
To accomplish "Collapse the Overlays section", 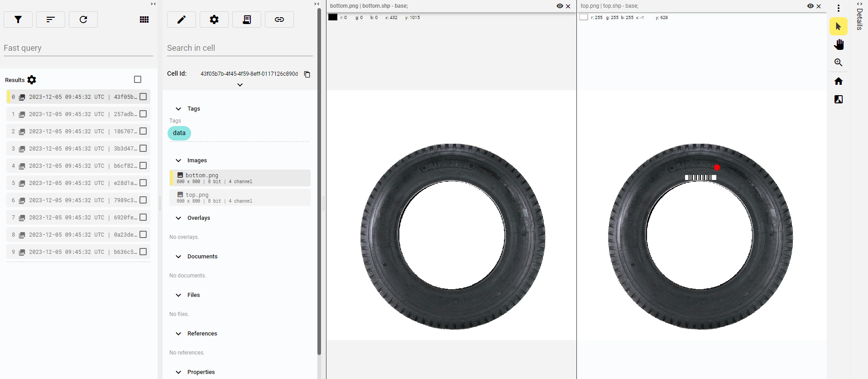I will point(178,218).
